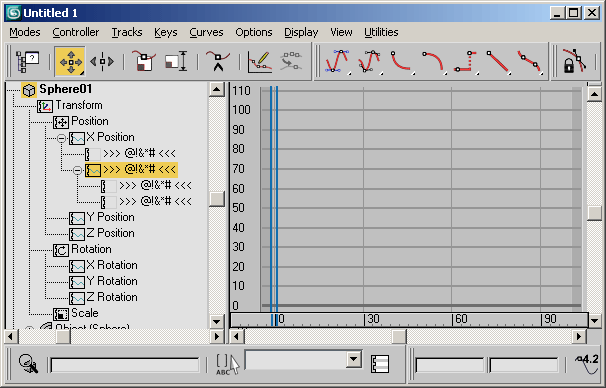Open the Filters tool in toolbar

[x=27, y=61]
